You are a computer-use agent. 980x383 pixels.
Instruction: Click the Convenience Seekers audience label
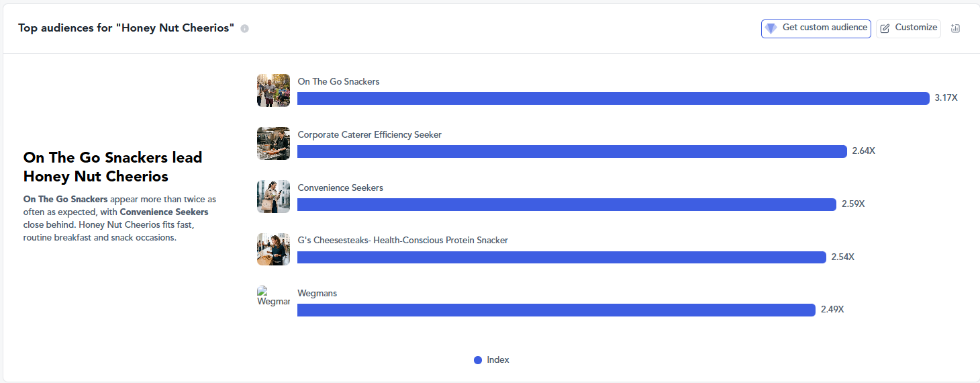point(340,187)
